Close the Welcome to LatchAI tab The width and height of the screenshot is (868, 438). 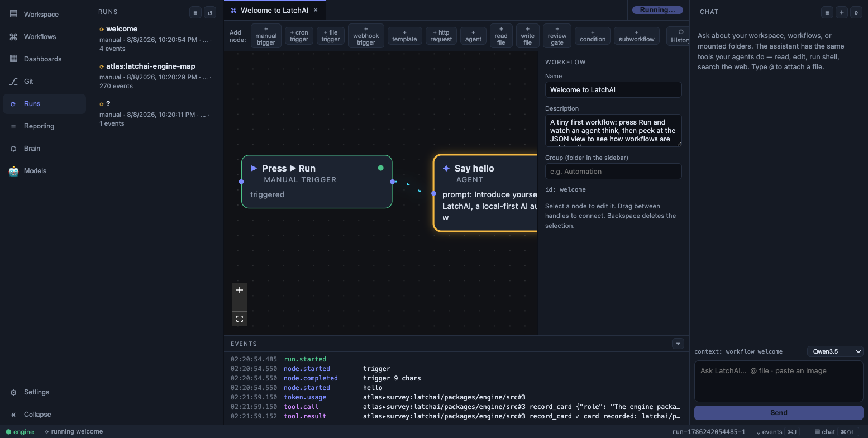[x=316, y=10]
